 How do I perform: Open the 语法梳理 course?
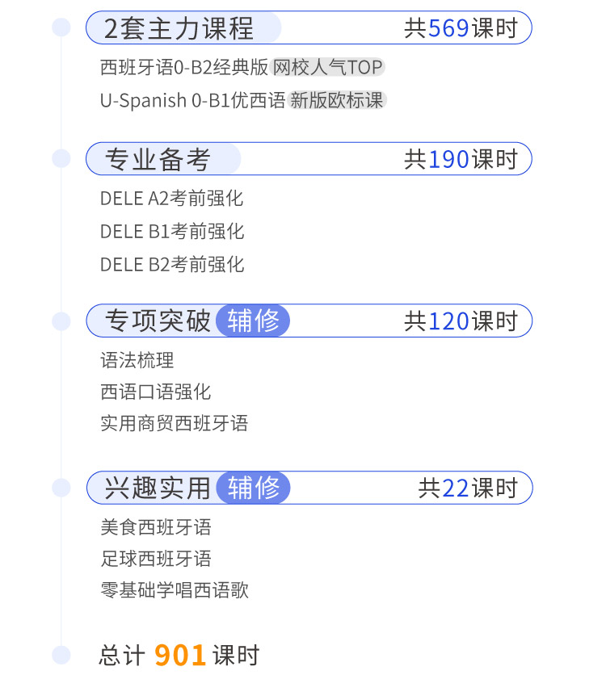click(137, 360)
